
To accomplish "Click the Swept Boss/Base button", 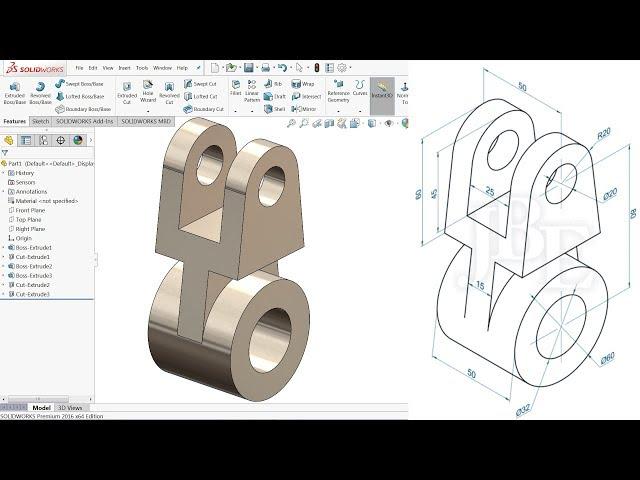I will tap(84, 84).
